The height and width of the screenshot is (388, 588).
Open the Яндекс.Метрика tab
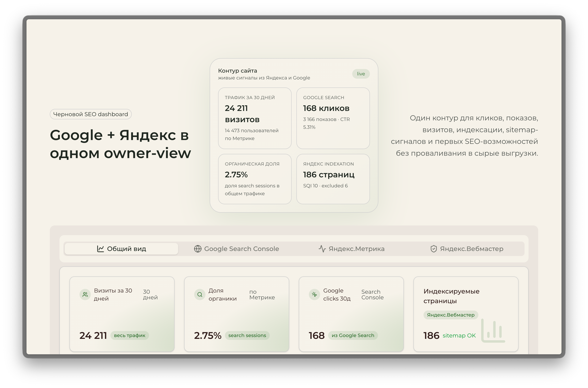coord(356,249)
